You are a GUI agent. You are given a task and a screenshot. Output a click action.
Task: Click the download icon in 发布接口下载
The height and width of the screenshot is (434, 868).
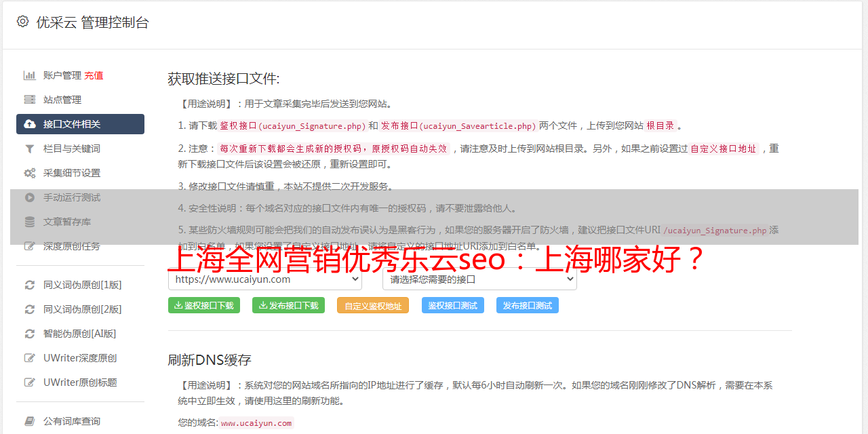click(262, 305)
